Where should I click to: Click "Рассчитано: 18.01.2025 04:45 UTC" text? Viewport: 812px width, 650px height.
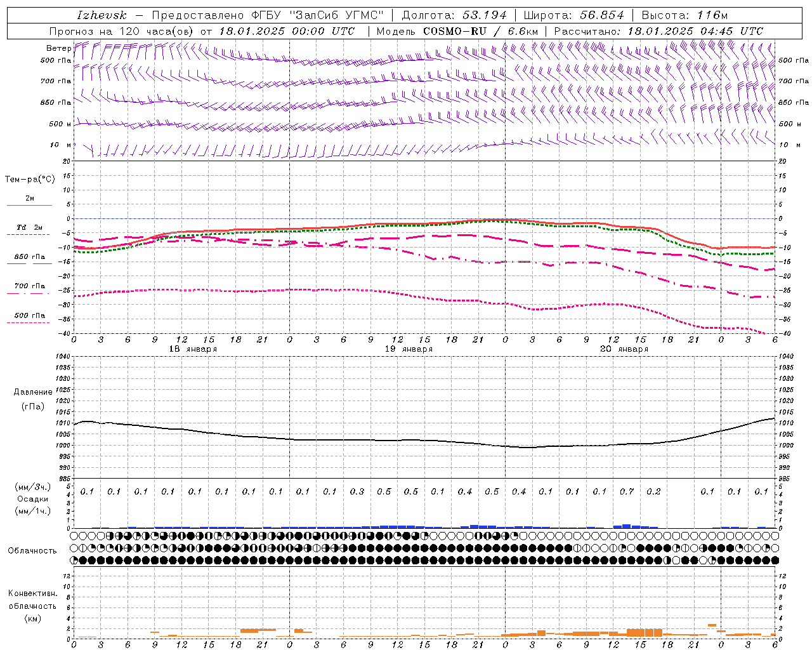tap(658, 31)
